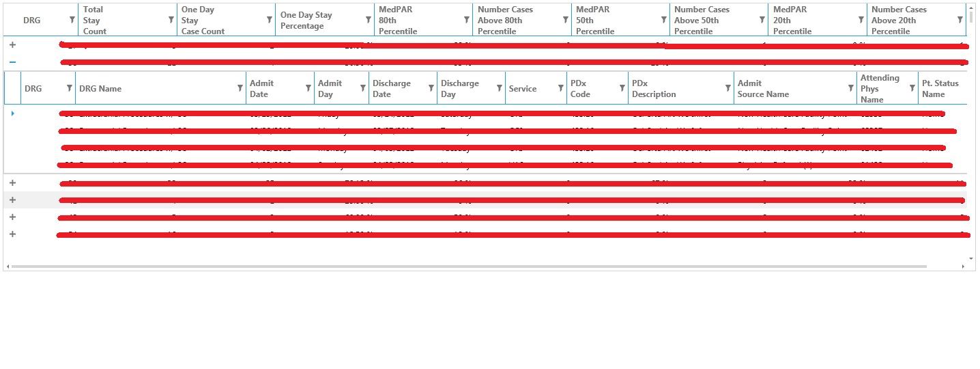Filter the Discharge Day column
The image size is (980, 369).
499,88
